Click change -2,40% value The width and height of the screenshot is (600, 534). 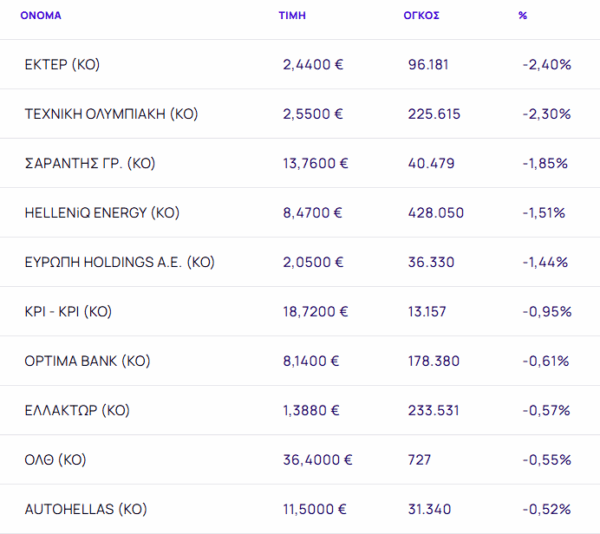tap(547, 65)
